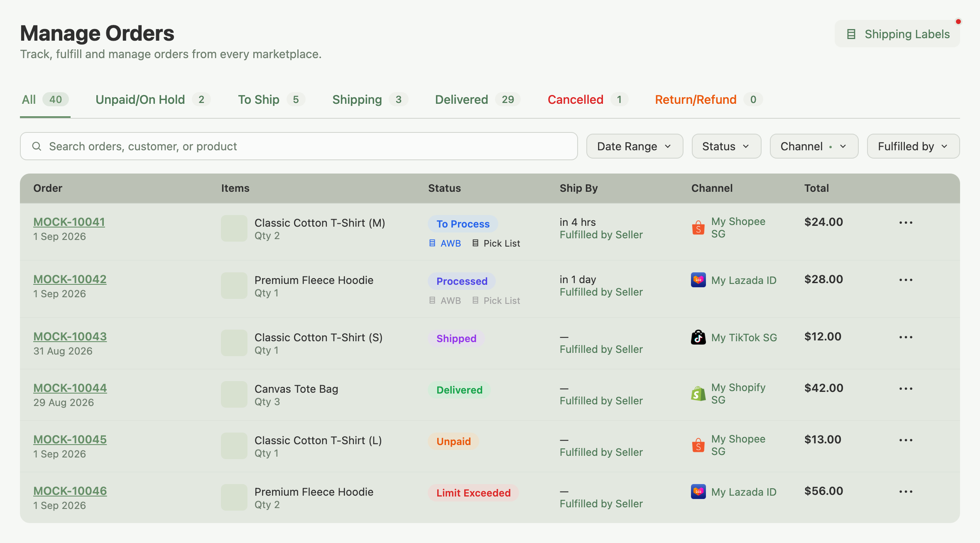Click the $42.00 order total
This screenshot has width=980, height=543.
pos(824,388)
